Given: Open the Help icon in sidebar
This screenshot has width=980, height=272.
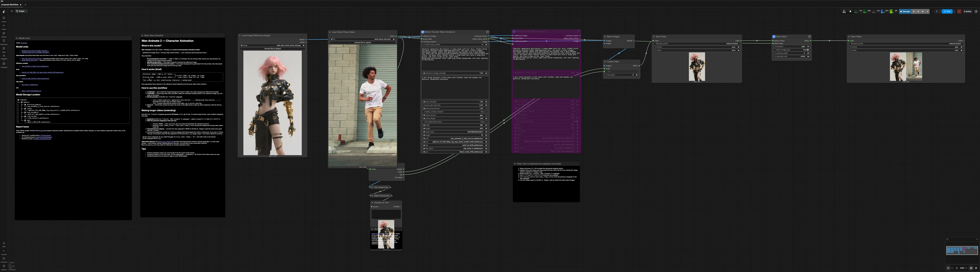Looking at the screenshot, I should pyautogui.click(x=4, y=245).
